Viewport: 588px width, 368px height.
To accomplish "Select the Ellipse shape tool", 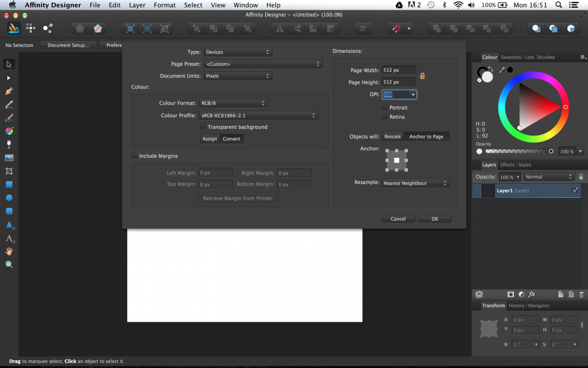I will pyautogui.click(x=9, y=198).
